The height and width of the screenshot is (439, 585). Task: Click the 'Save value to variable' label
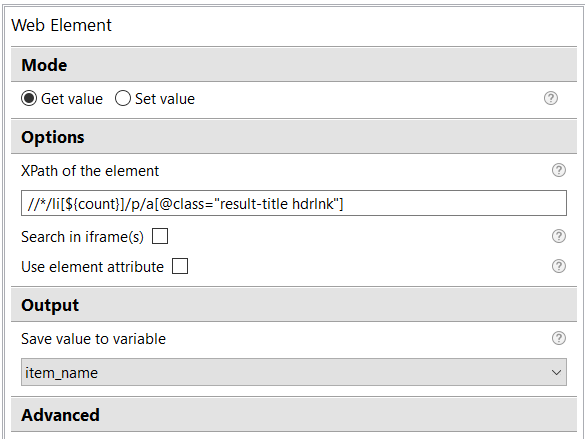[93, 339]
